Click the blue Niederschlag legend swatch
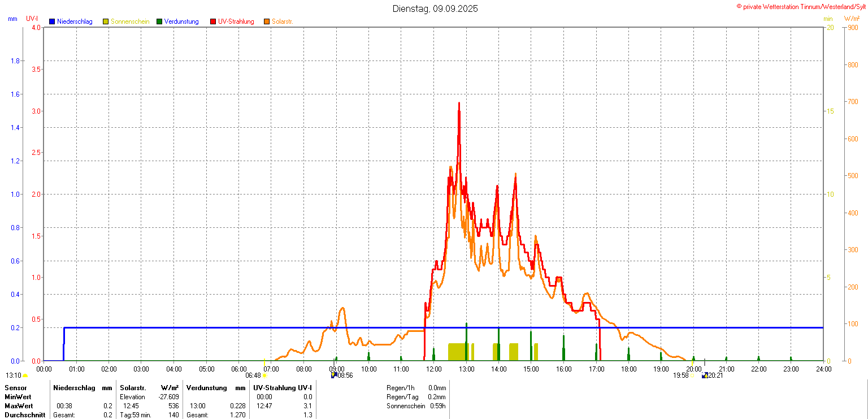 (x=52, y=21)
